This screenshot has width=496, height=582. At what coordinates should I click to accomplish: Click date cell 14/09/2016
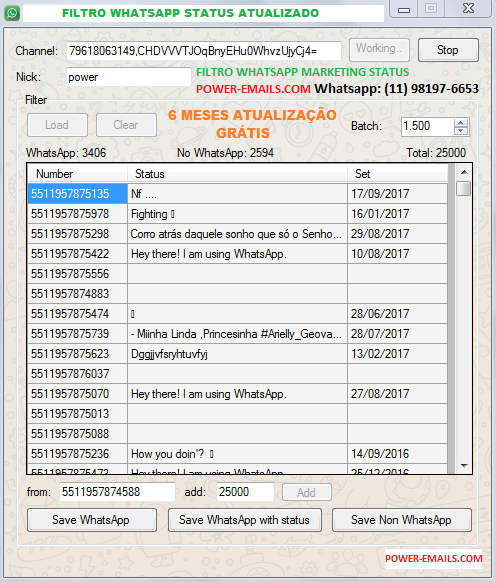click(x=397, y=454)
